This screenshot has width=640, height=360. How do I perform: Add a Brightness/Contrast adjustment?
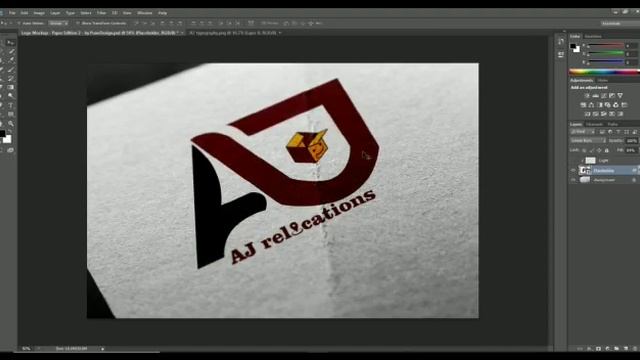(587, 96)
